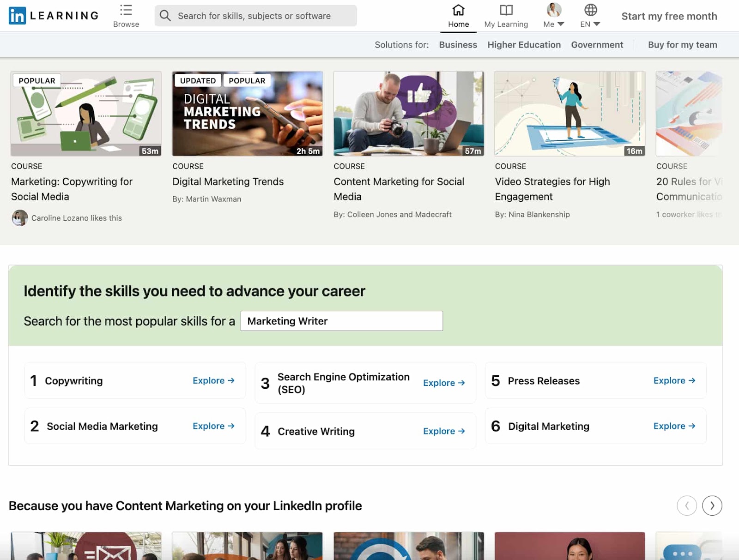This screenshot has width=739, height=560.
Task: Click Digital Marketing Trends course title
Action: click(x=228, y=181)
